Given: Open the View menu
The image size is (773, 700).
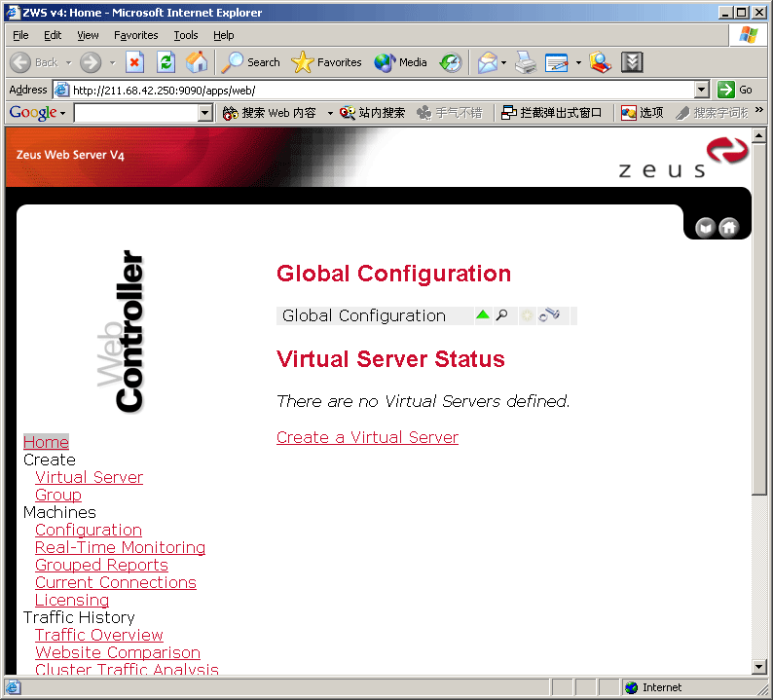Looking at the screenshot, I should click(88, 35).
